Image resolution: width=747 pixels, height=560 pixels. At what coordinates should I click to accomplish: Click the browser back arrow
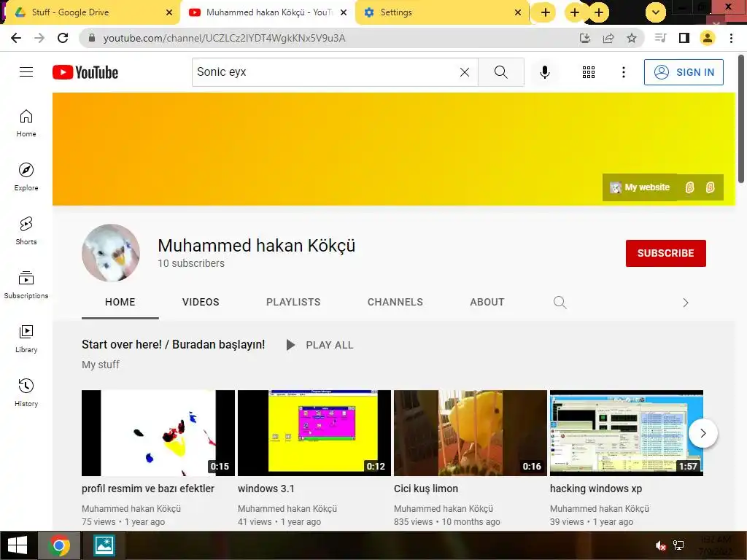click(x=16, y=38)
